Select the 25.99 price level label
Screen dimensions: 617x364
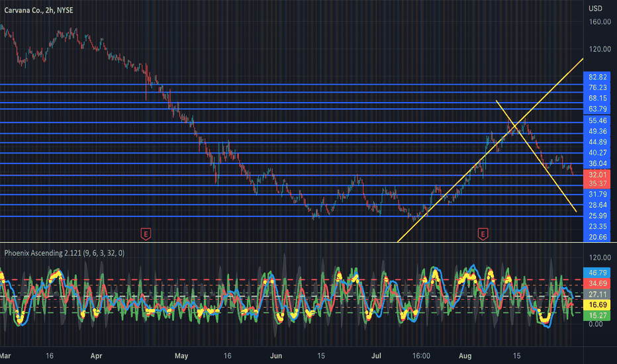pos(597,216)
